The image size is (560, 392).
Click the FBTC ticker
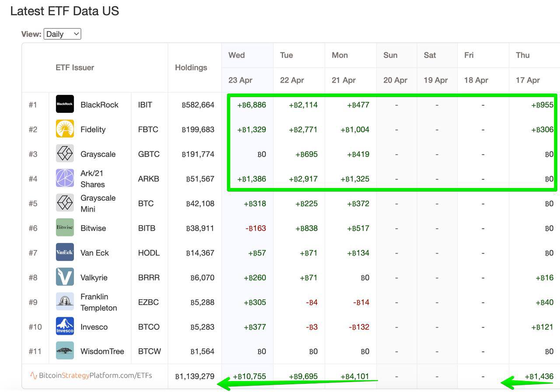click(x=148, y=129)
